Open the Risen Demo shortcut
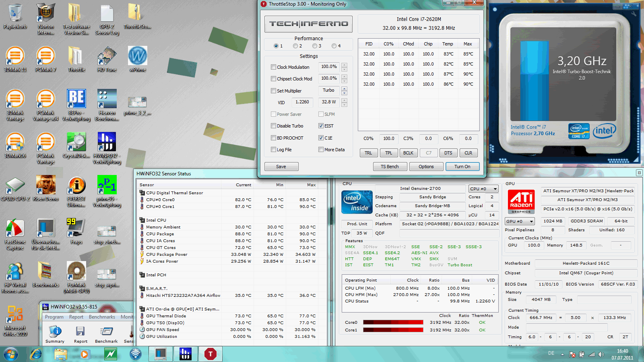The height and width of the screenshot is (362, 644). (45, 188)
